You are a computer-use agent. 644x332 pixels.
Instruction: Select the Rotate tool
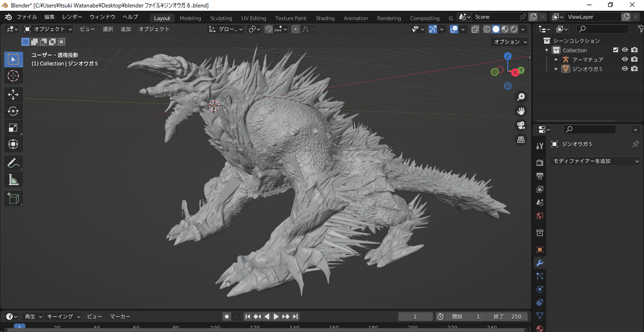pyautogui.click(x=13, y=111)
